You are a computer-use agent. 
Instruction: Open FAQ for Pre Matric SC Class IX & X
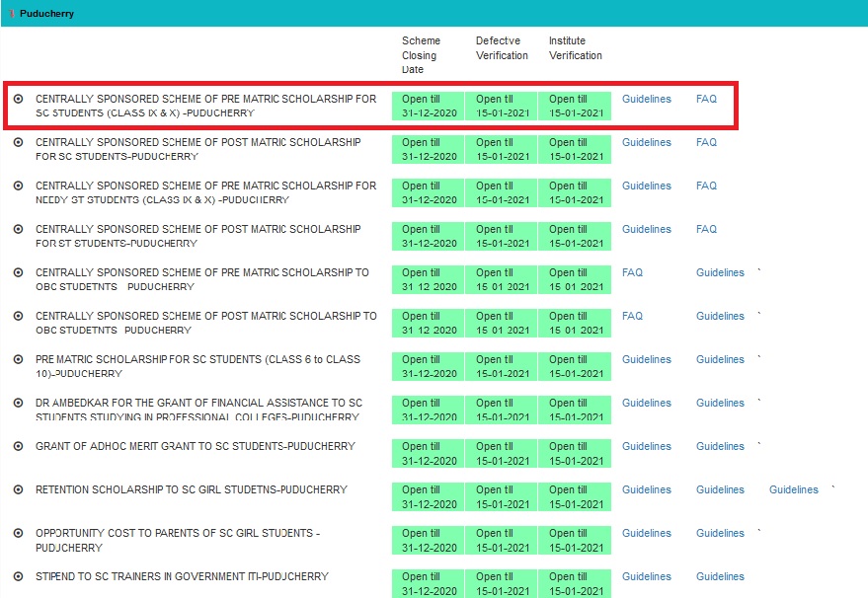pyautogui.click(x=706, y=99)
